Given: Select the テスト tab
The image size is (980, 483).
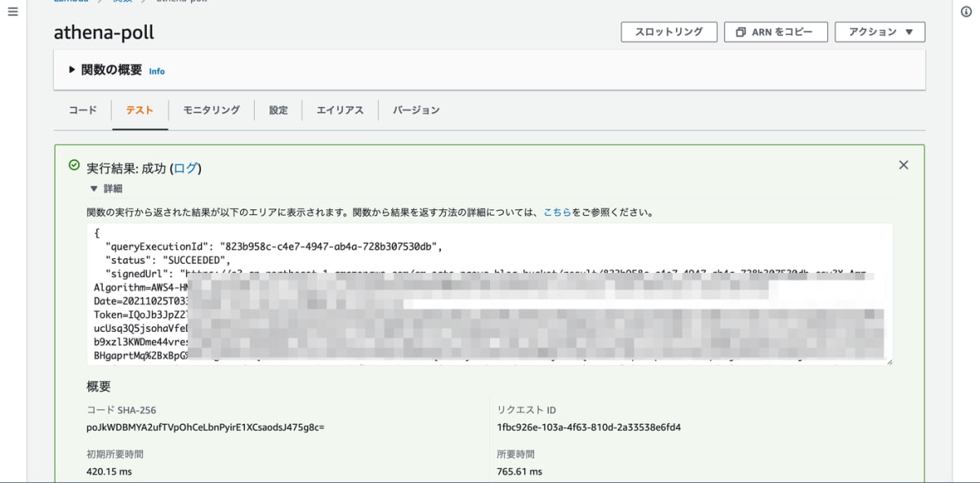Looking at the screenshot, I should 140,110.
